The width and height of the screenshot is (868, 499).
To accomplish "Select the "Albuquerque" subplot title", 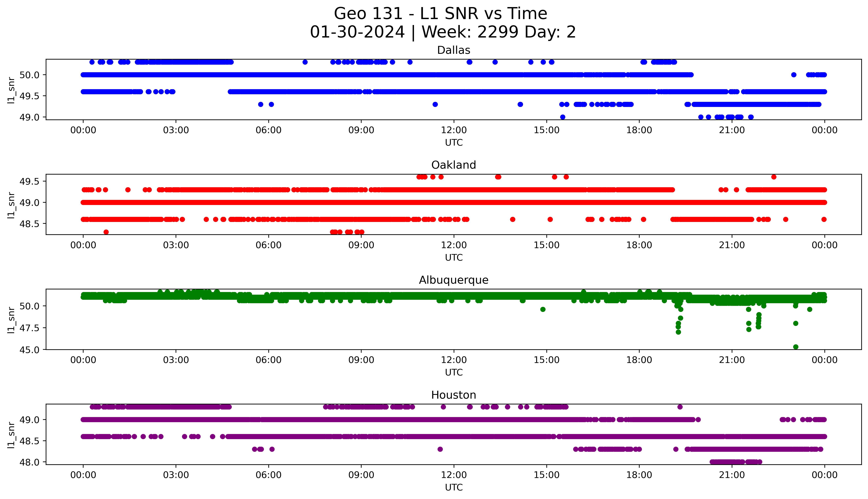I will 454,280.
